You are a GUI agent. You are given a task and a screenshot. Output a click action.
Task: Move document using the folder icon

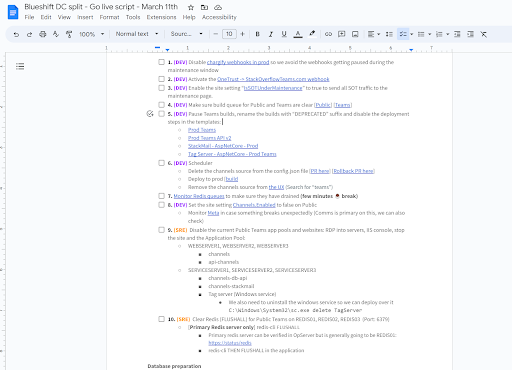[204, 7]
